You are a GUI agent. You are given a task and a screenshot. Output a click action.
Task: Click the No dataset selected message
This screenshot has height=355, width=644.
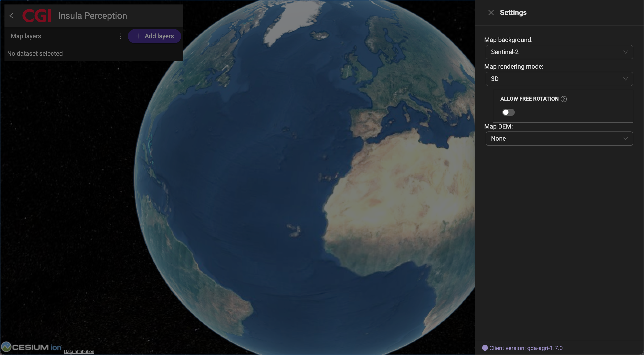35,53
